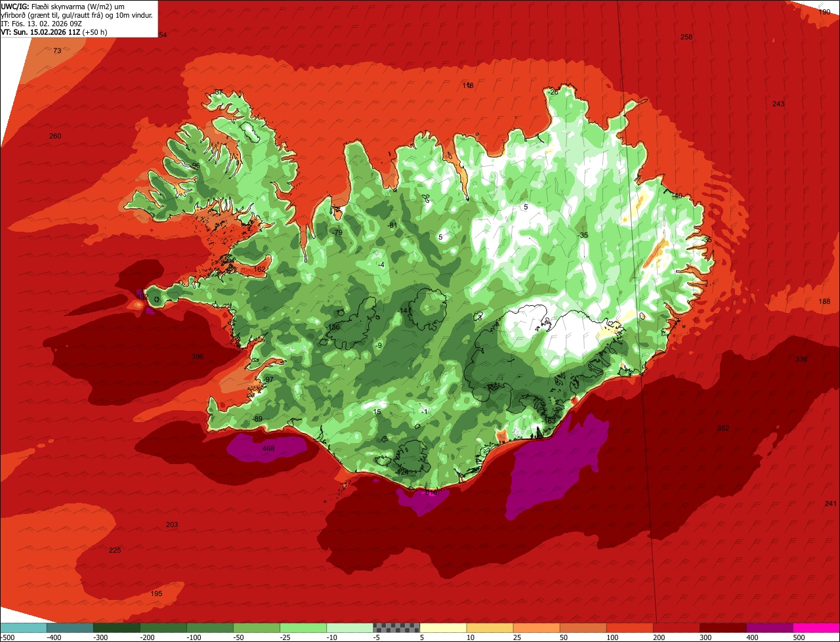The image size is (840, 642).
Task: Click the legend swatch between 25 and 50
Action: pos(536,628)
